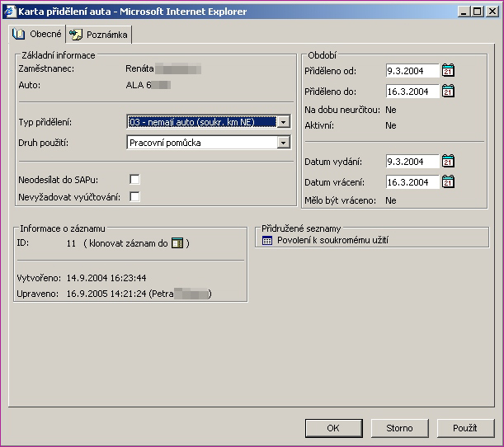Open calendar picker for Datum vrácení
The width and height of the screenshot is (504, 447).
coord(448,182)
